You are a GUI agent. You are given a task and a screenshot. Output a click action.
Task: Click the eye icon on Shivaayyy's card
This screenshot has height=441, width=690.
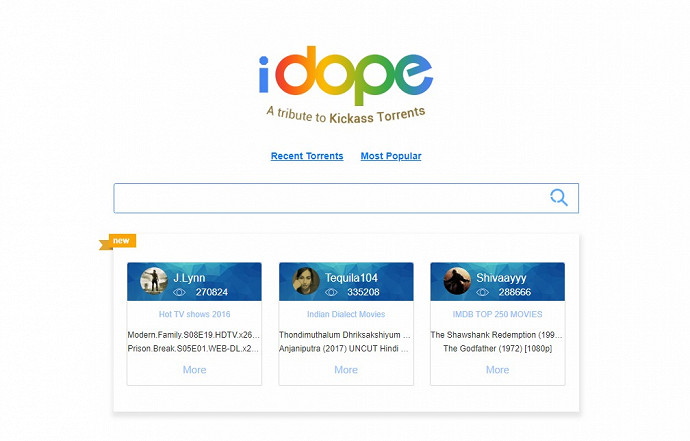point(483,292)
